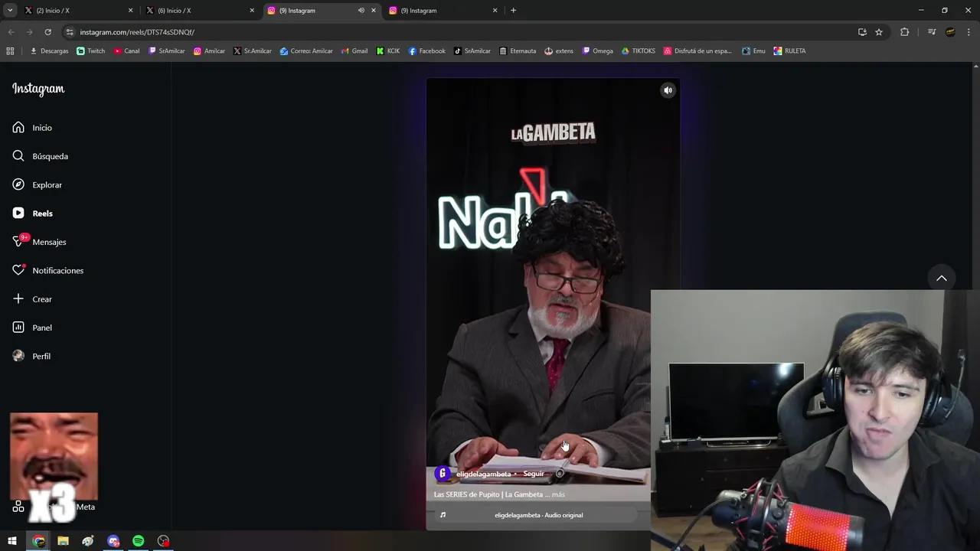This screenshot has width=980, height=551.
Task: Open eligdelagambeta username link
Action: [483, 474]
